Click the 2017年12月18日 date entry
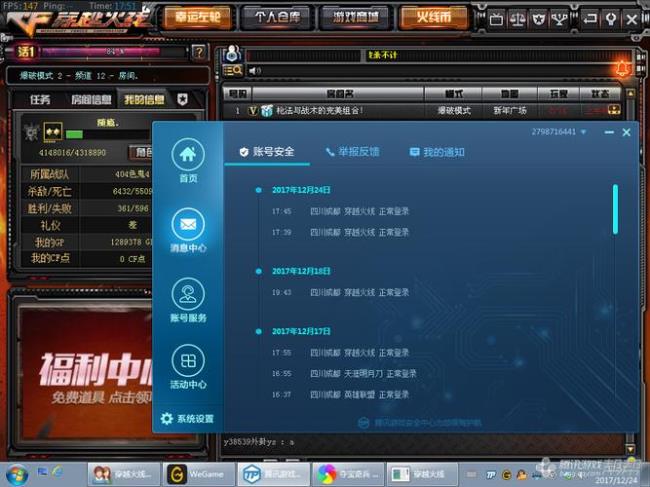The image size is (650, 487). (301, 271)
